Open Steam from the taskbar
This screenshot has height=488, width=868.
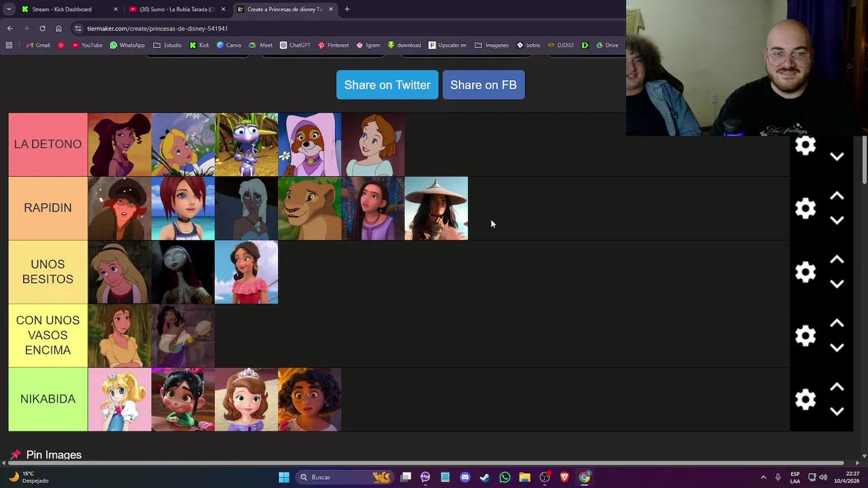(x=485, y=477)
